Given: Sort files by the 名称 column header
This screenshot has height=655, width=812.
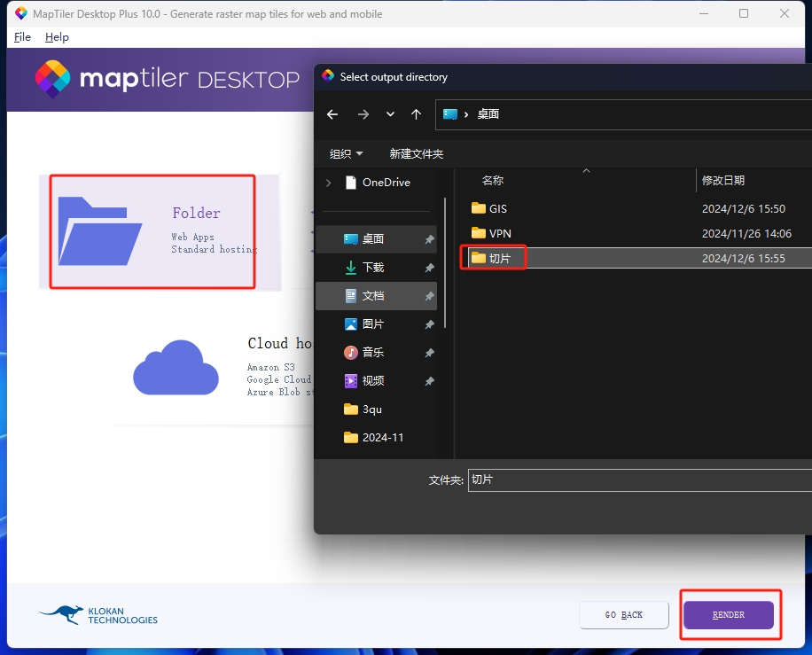Looking at the screenshot, I should pyautogui.click(x=493, y=180).
